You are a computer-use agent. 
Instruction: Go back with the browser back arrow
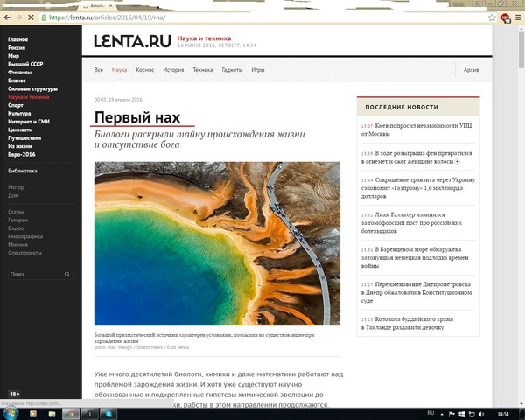7,17
